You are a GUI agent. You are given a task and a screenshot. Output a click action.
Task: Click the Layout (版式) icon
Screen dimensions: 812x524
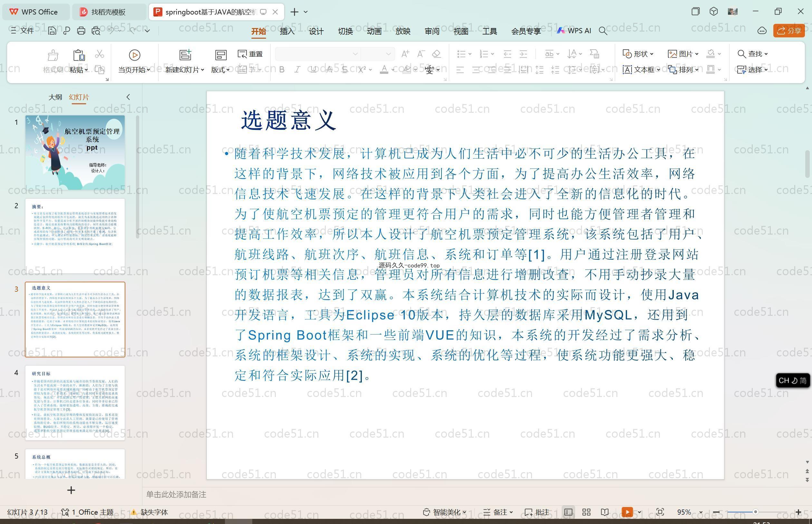pos(221,55)
